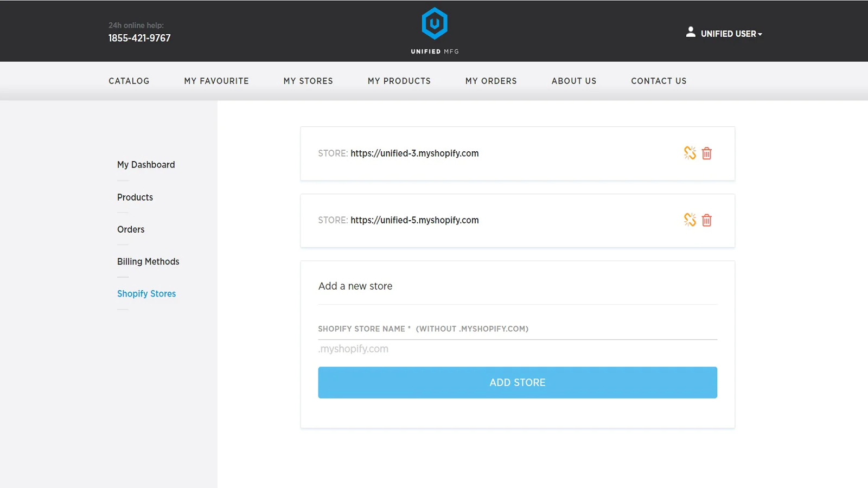Click the Unified MFG hexagon logo
The image size is (868, 488).
point(435,24)
